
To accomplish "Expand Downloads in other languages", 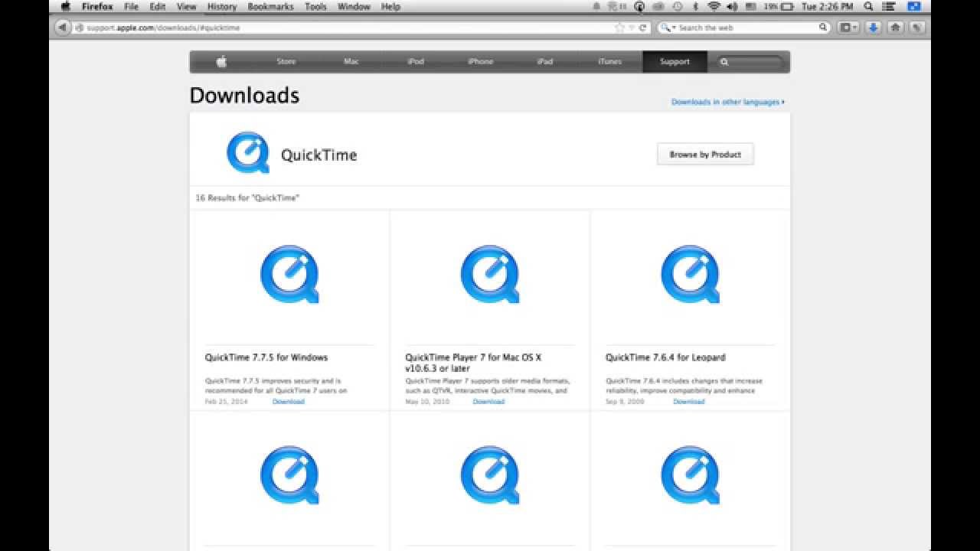I will click(x=727, y=102).
